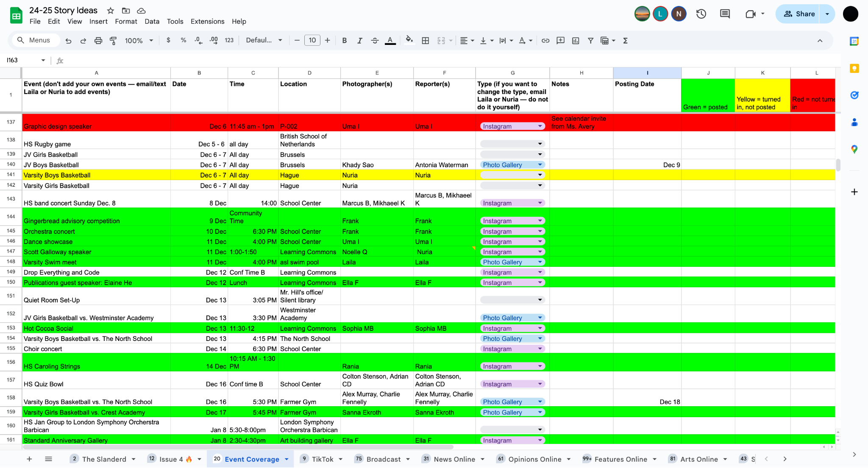This screenshot has height=468, width=868.
Task: Open version history clock icon
Action: pos(701,14)
